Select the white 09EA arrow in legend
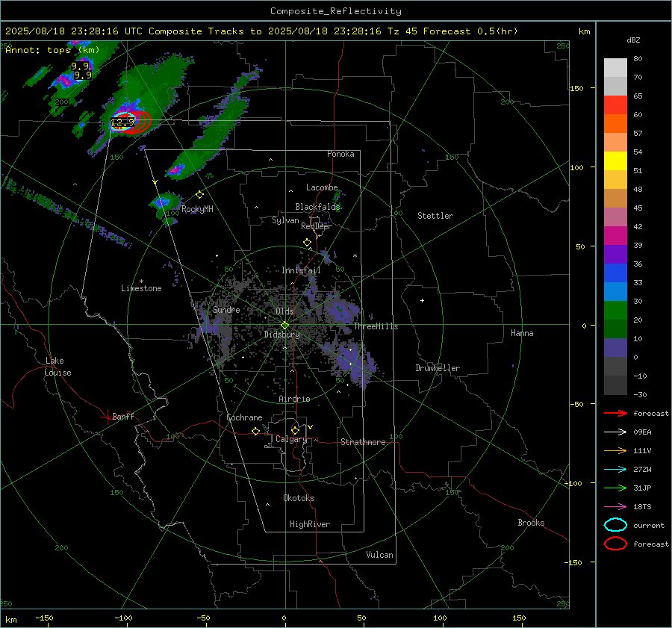This screenshot has width=672, height=628. tap(615, 432)
